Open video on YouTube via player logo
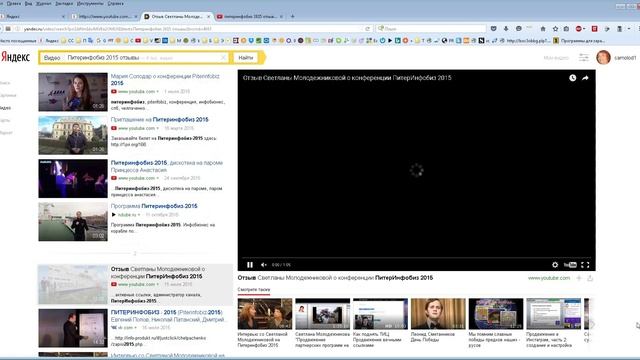Image resolution: width=640 pixels, height=360 pixels. pyautogui.click(x=570, y=265)
